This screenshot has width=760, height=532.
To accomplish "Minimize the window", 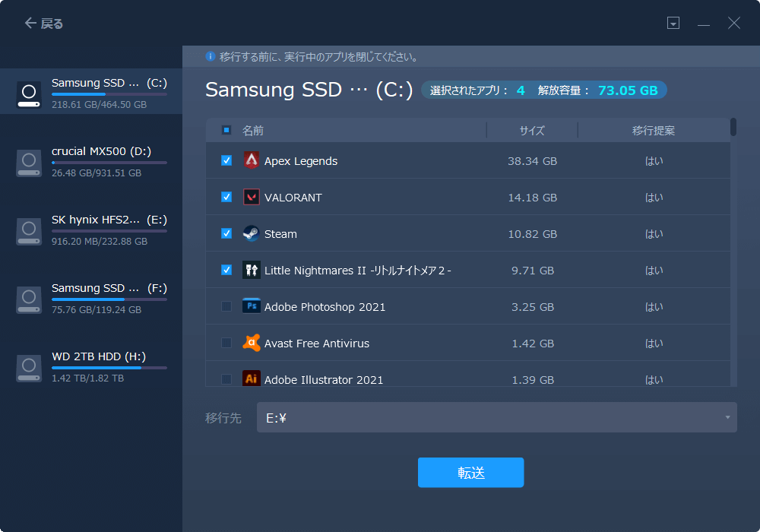I will 704,24.
